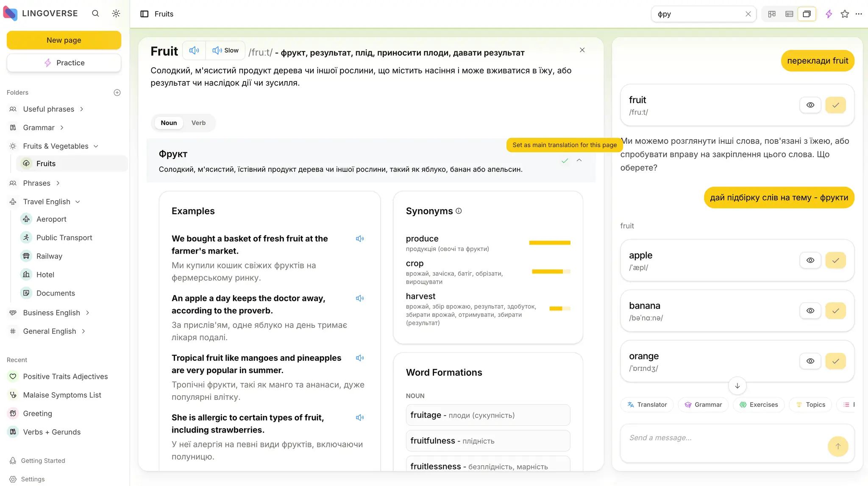868x486 pixels.
Task: Open recent page Malaise Symptoms List
Action: (x=62, y=395)
